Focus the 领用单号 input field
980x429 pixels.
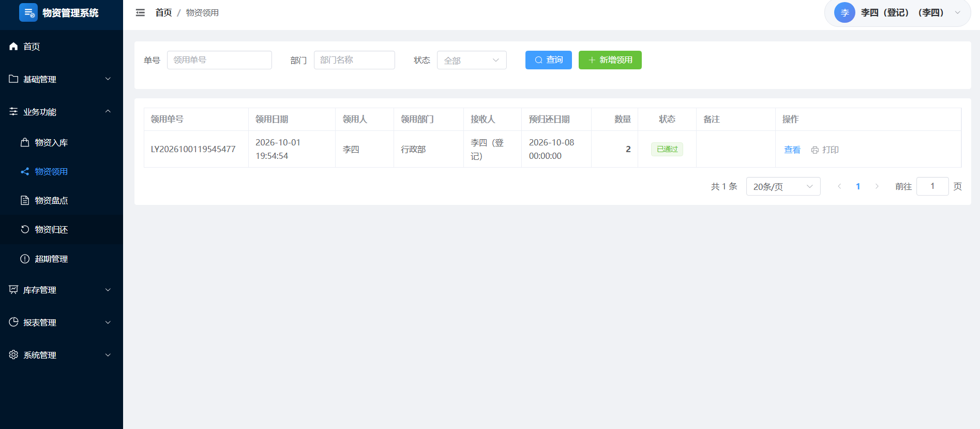(x=219, y=60)
